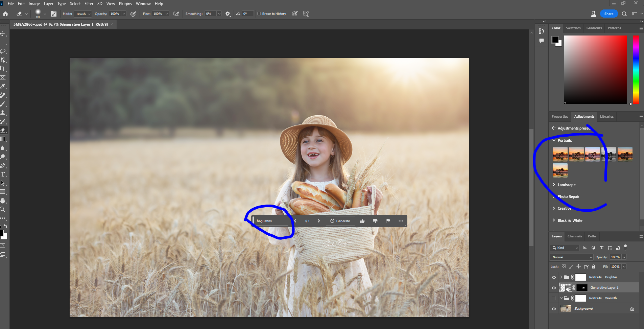Open more options on generative taskbar

coord(401,221)
